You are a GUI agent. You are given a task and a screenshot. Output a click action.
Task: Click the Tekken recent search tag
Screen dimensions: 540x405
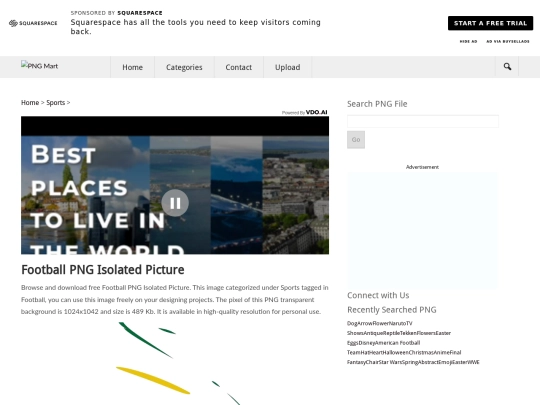pos(408,333)
